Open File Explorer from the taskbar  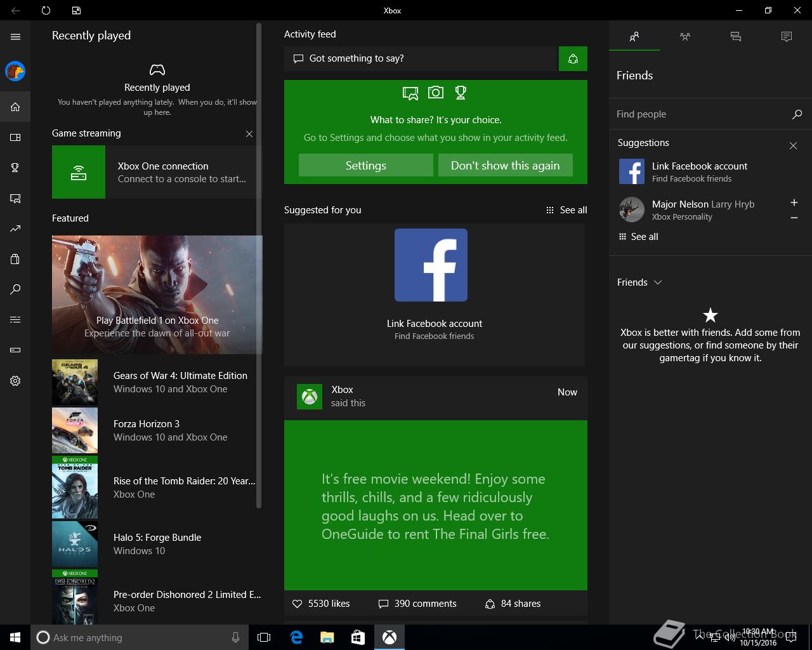coord(327,637)
